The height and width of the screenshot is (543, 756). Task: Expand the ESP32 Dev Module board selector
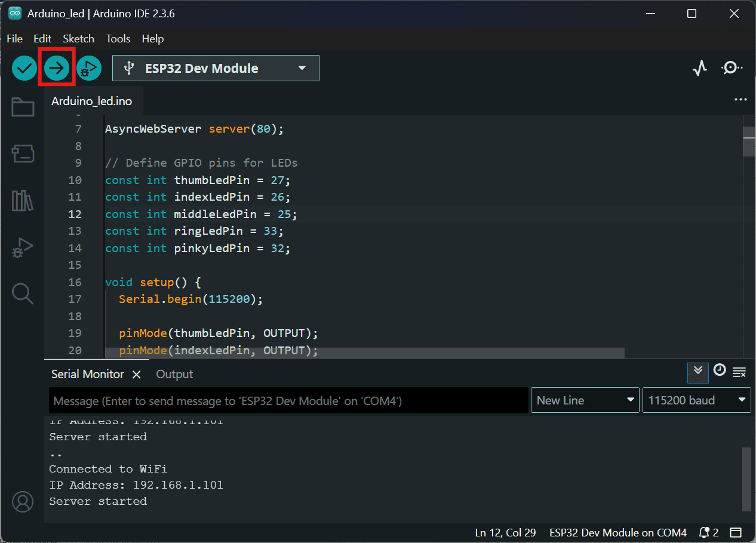click(x=216, y=68)
